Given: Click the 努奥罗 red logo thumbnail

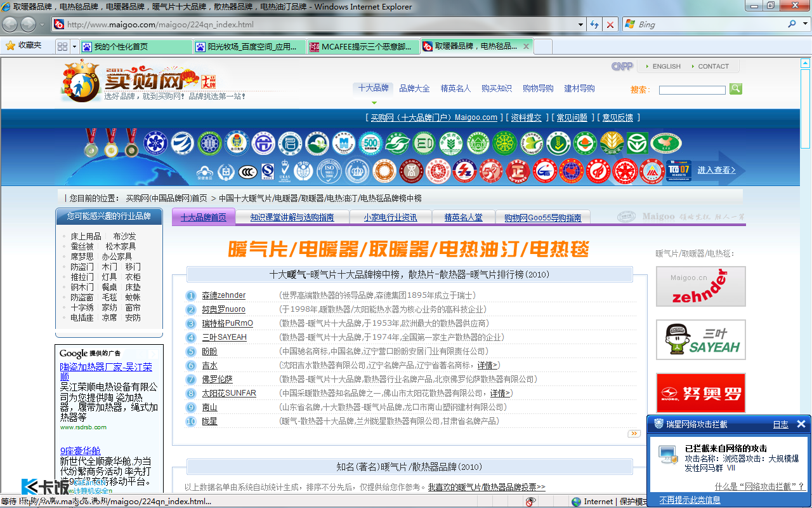Looking at the screenshot, I should [x=701, y=393].
